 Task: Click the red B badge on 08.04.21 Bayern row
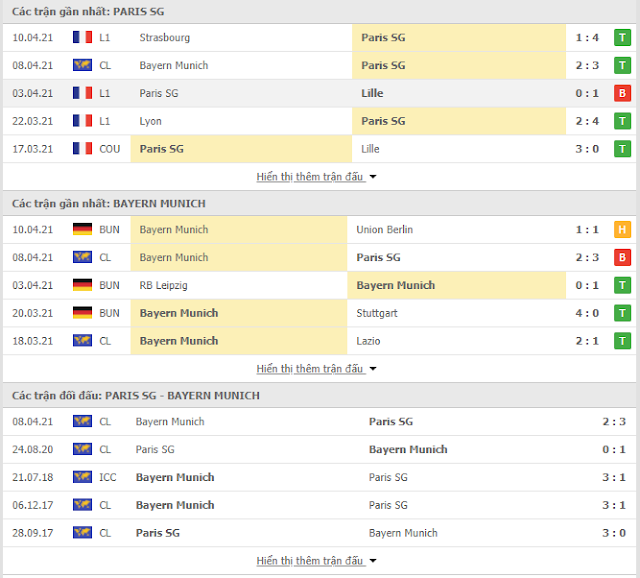[622, 257]
